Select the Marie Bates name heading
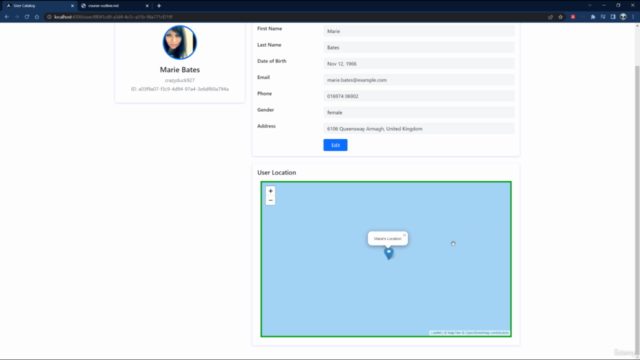 click(180, 70)
